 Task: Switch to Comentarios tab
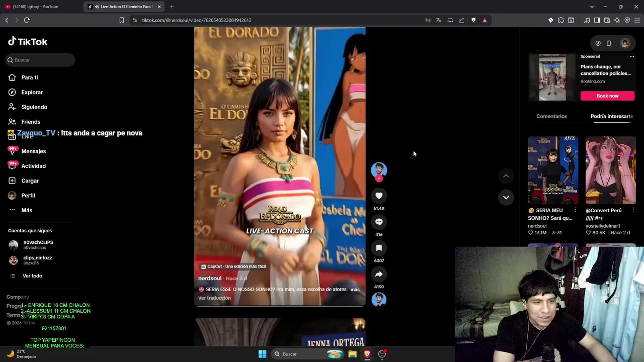click(551, 116)
